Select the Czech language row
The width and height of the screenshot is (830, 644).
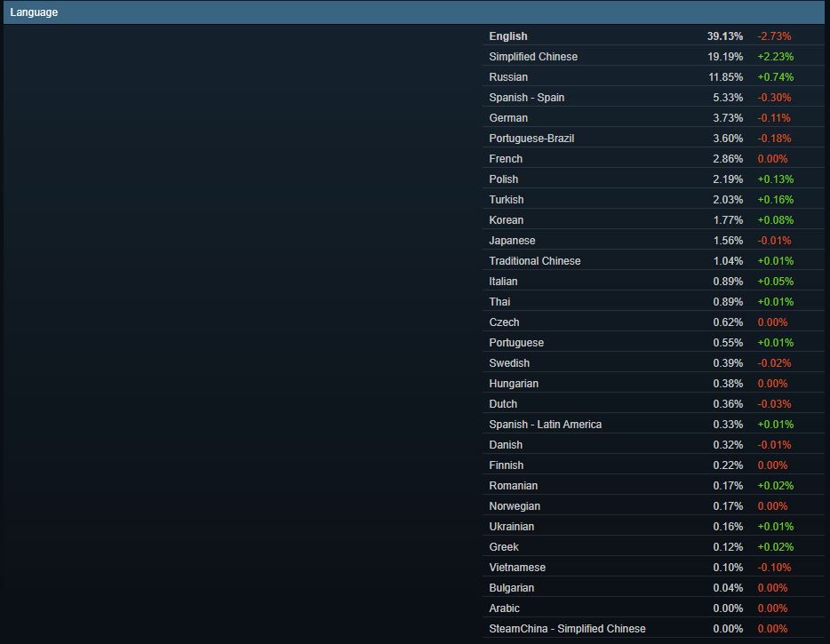coord(653,322)
